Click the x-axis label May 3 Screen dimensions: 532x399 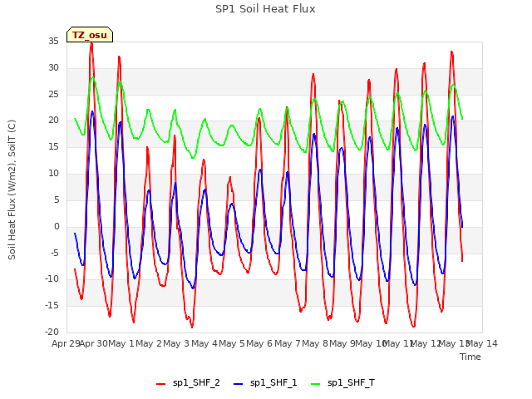click(x=176, y=343)
